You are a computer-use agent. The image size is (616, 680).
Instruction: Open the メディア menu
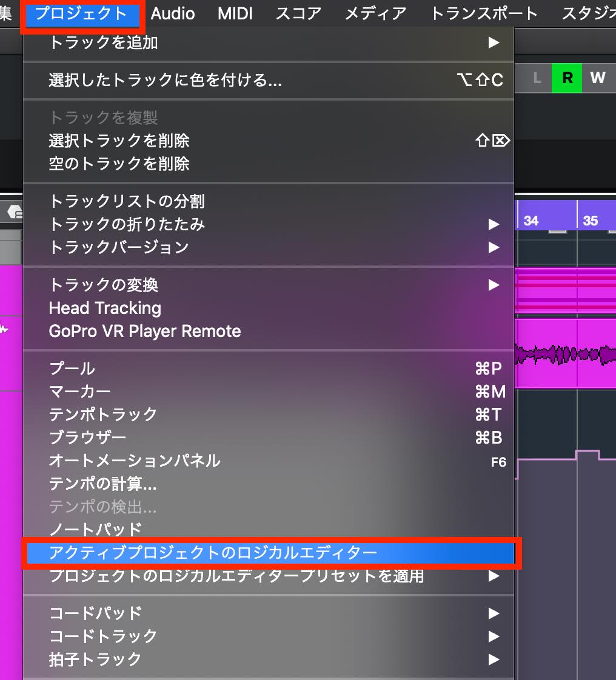tap(375, 13)
